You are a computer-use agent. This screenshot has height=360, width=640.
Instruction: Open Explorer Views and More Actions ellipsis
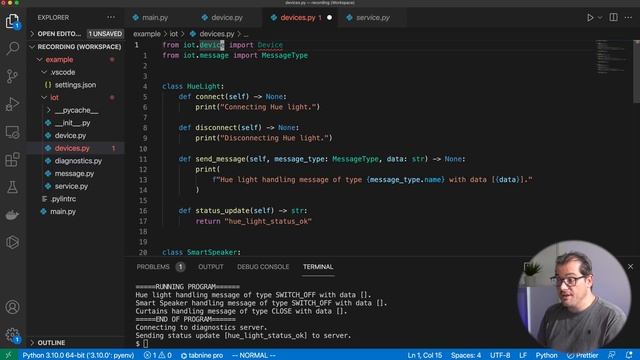click(x=111, y=18)
